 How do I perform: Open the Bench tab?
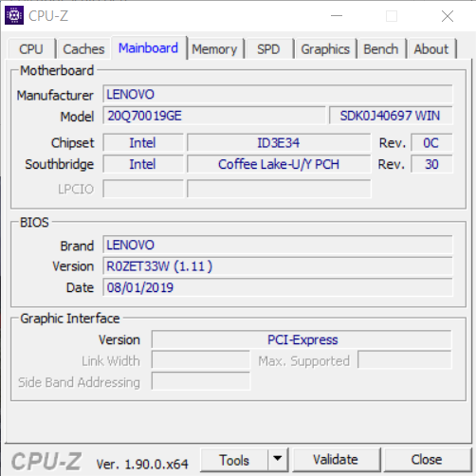click(381, 49)
